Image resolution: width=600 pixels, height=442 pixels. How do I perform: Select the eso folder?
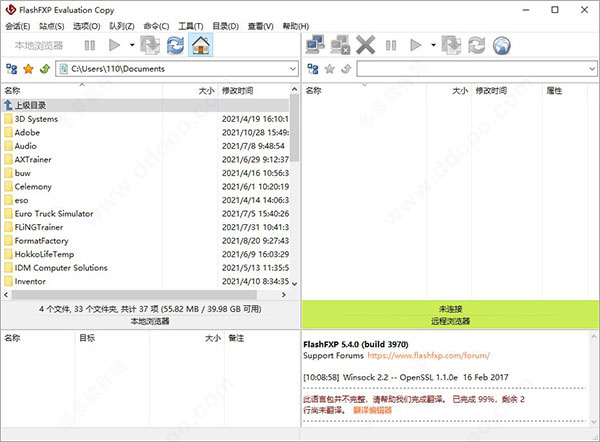21,200
